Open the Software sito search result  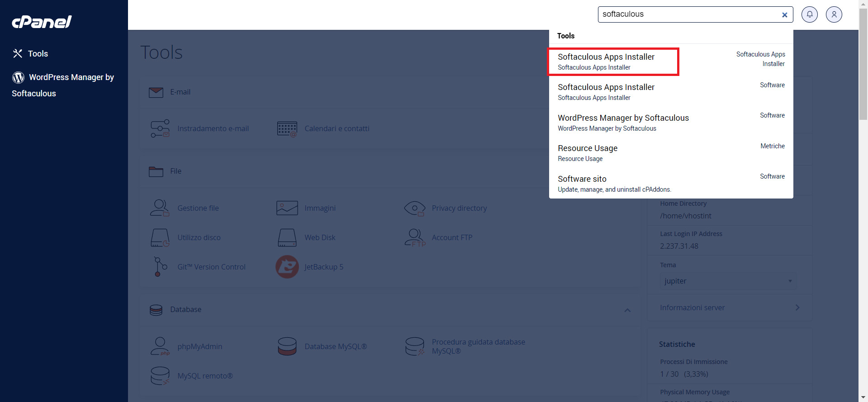point(671,184)
